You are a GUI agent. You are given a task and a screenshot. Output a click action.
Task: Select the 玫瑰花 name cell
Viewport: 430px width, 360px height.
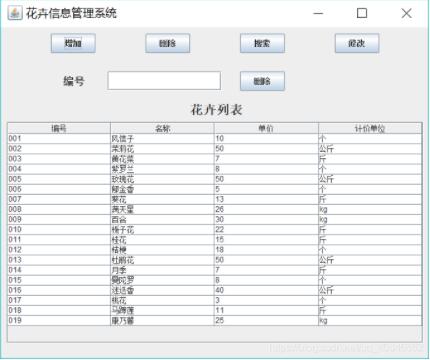pos(162,179)
